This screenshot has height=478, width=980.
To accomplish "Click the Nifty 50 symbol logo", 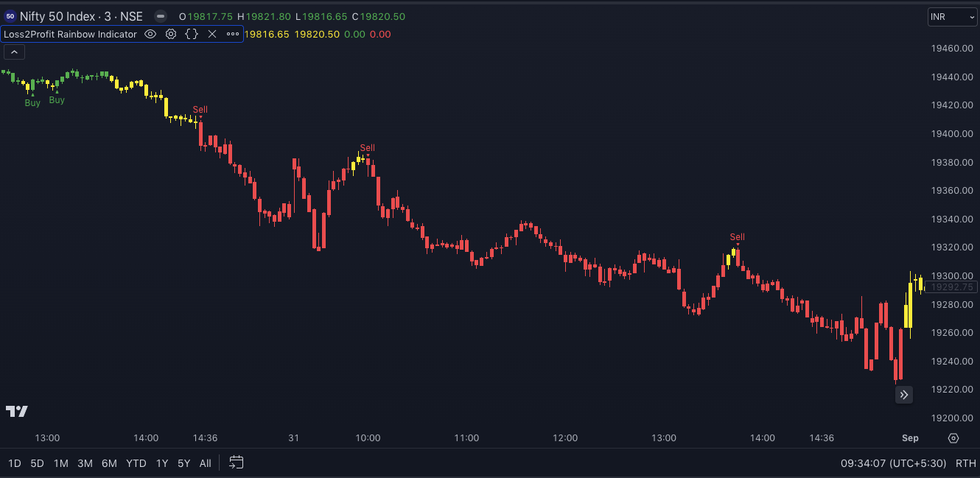I will click(10, 16).
